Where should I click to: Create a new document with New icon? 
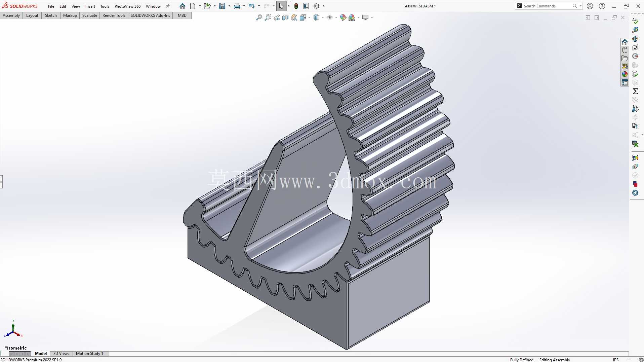click(193, 6)
